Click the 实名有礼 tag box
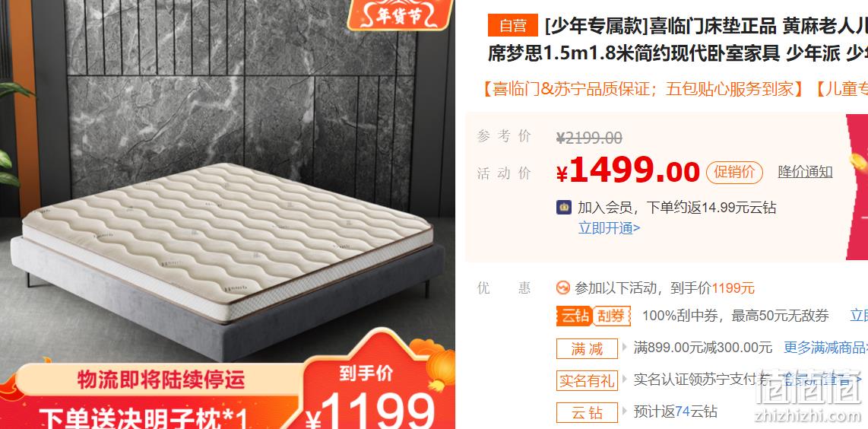Screen dimensions: 868x429 (587, 381)
